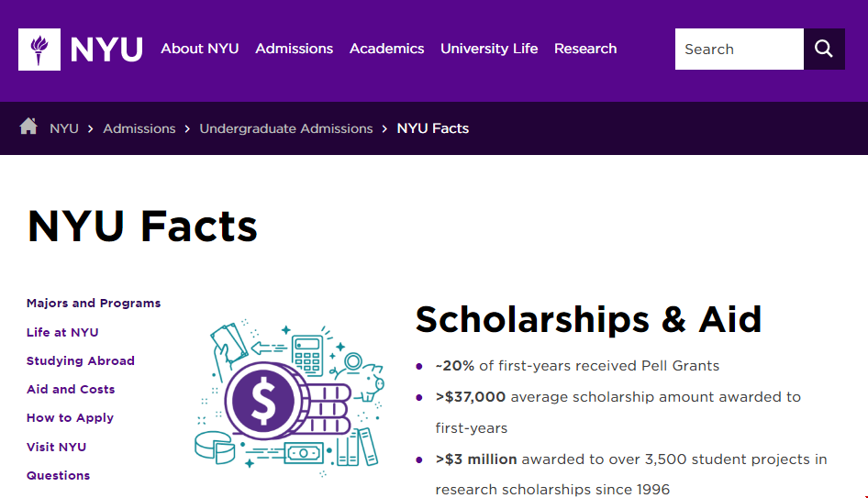Open How to Apply sidebar link
The width and height of the screenshot is (868, 498).
71,418
